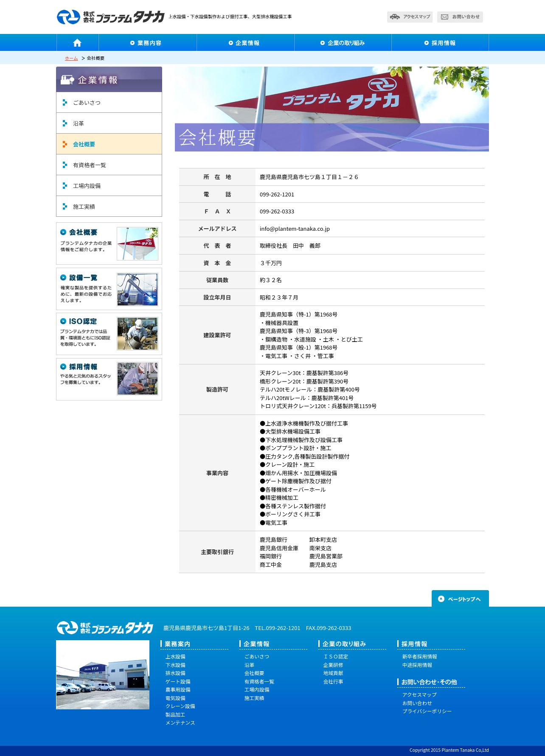The height and width of the screenshot is (756, 545).
Task: Click the 昭和２３年７月 founding date
Action: [279, 298]
